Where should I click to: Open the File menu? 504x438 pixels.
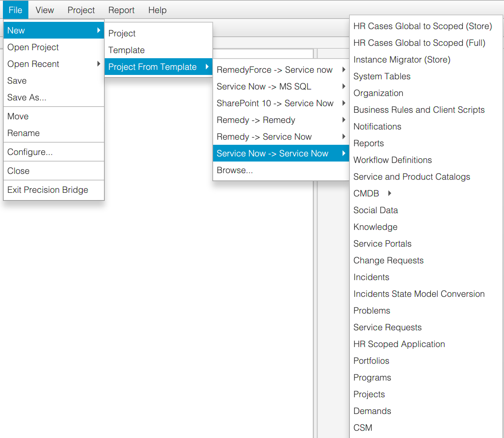[15, 10]
